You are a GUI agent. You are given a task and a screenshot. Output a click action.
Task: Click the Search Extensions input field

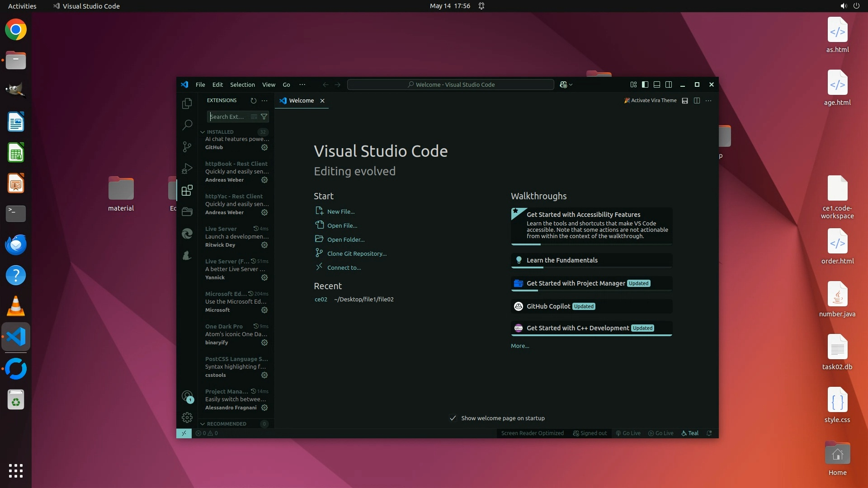229,117
